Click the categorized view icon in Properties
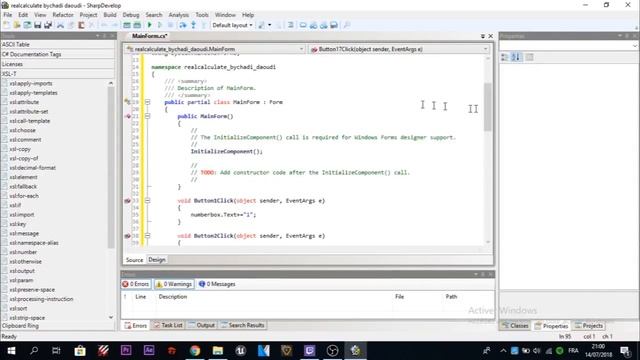 point(505,57)
